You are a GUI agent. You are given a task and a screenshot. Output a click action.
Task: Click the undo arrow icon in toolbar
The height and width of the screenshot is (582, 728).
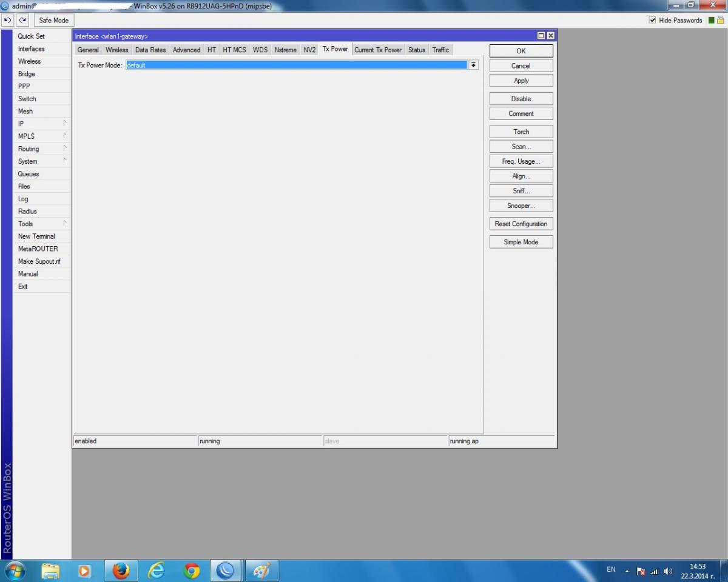[8, 20]
